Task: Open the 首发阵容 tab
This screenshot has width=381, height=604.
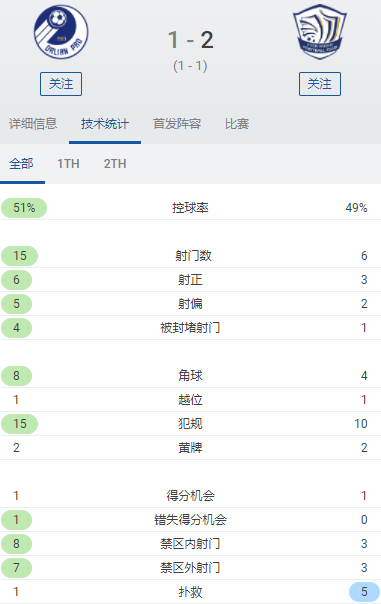Action: pyautogui.click(x=177, y=124)
